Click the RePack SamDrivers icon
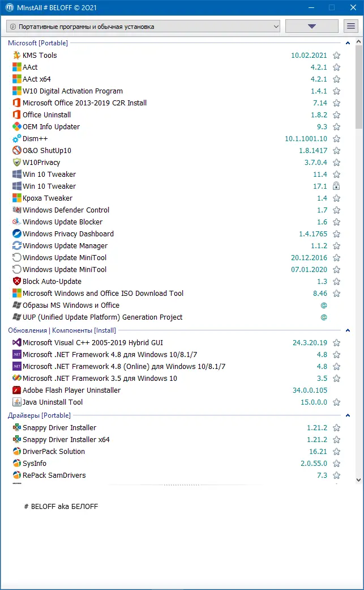Screen dimensions: 364x590 click(x=17, y=476)
